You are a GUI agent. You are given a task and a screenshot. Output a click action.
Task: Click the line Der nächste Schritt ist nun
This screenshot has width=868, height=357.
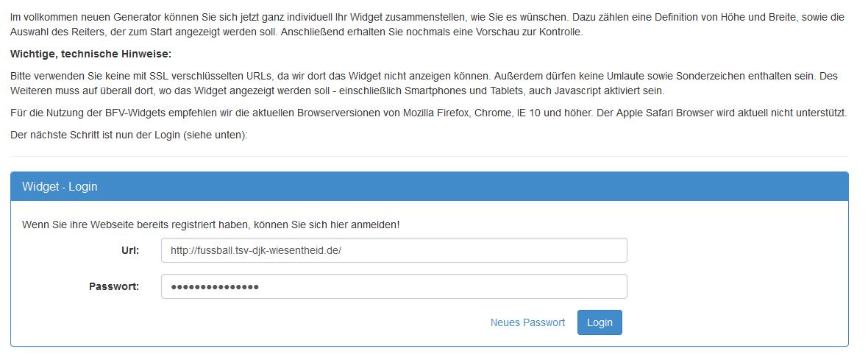pos(129,135)
